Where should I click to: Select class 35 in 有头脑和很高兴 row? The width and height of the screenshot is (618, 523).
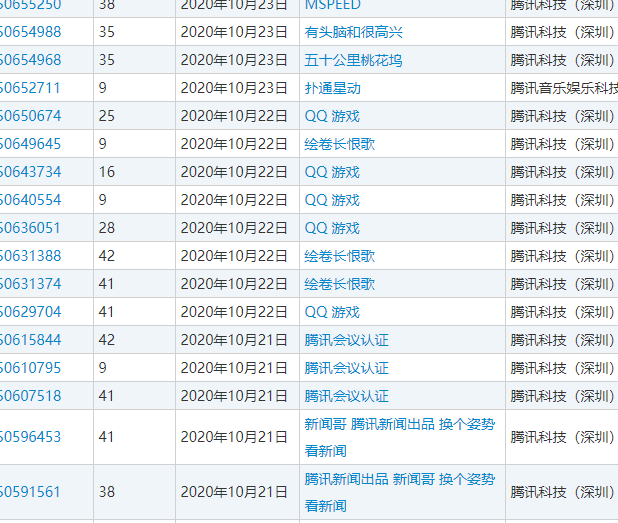click(x=106, y=32)
